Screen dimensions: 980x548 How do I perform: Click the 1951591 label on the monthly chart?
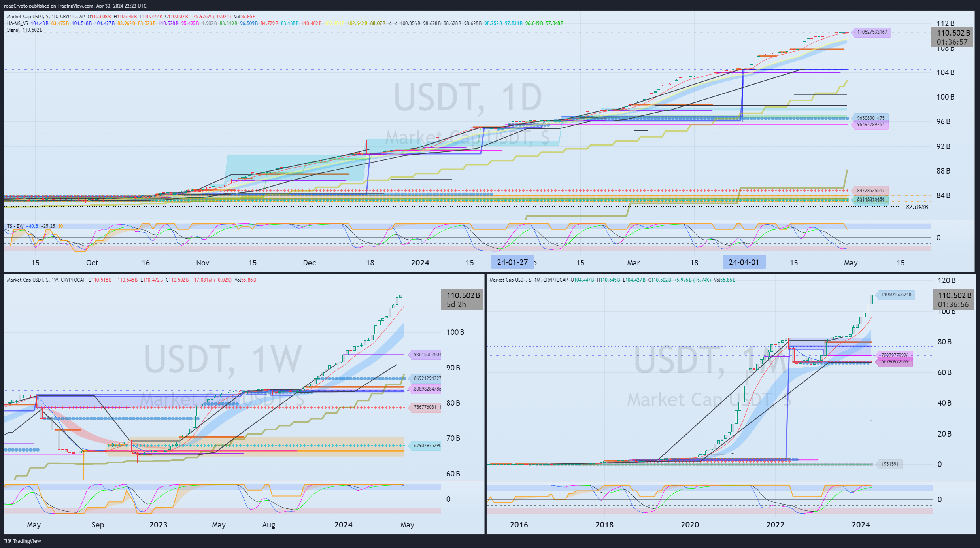(x=889, y=464)
